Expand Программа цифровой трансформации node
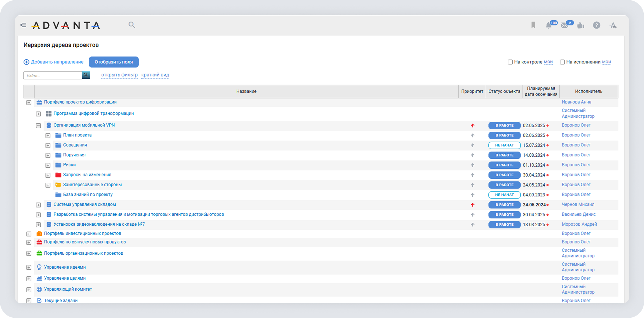 (38, 114)
